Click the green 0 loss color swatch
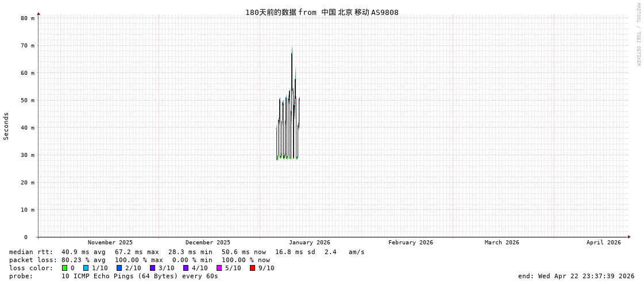644x284 pixels. coord(64,268)
